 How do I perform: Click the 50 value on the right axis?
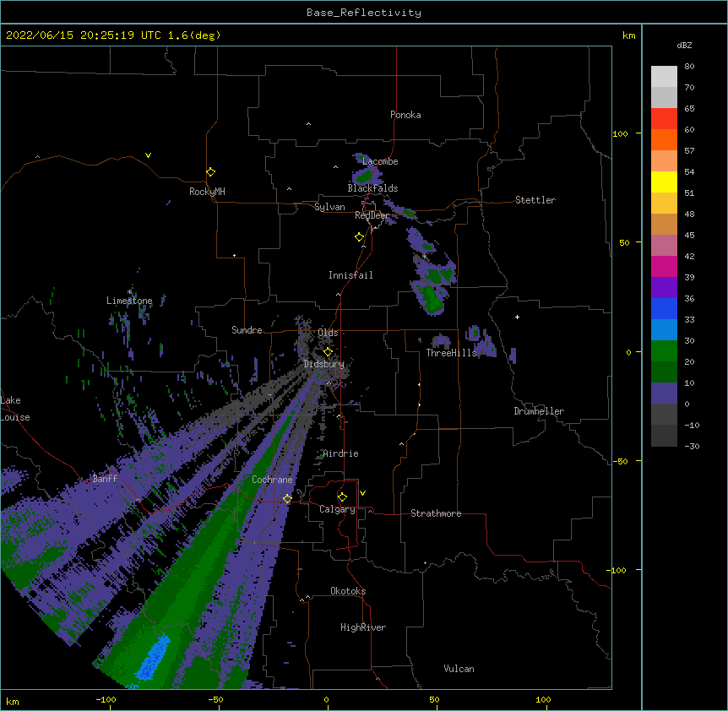[624, 242]
